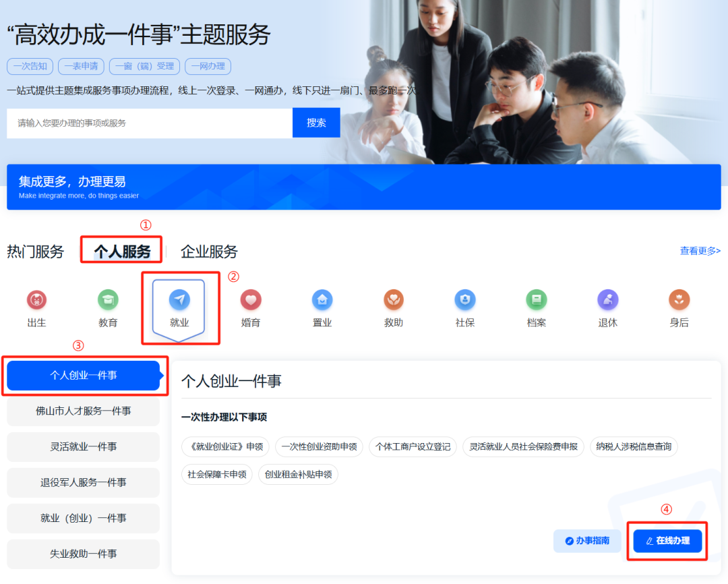
Task: Click the 一窗（端）受理 tag
Action: tap(145, 67)
